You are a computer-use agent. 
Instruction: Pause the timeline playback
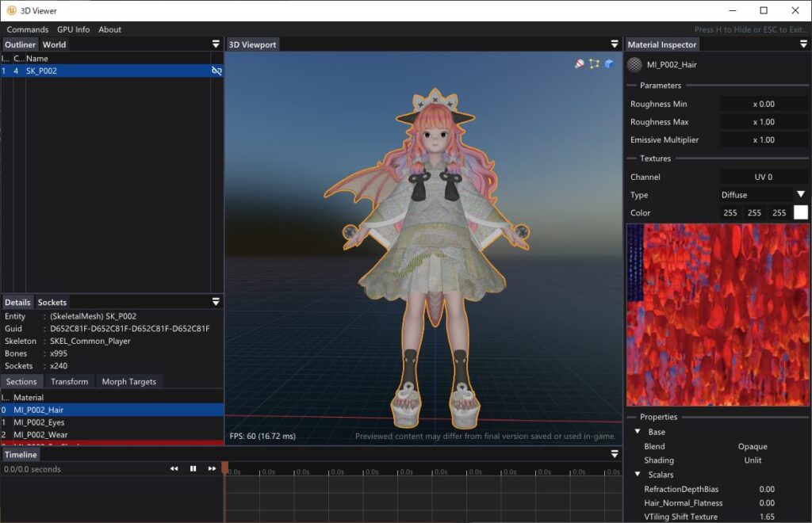tap(193, 468)
